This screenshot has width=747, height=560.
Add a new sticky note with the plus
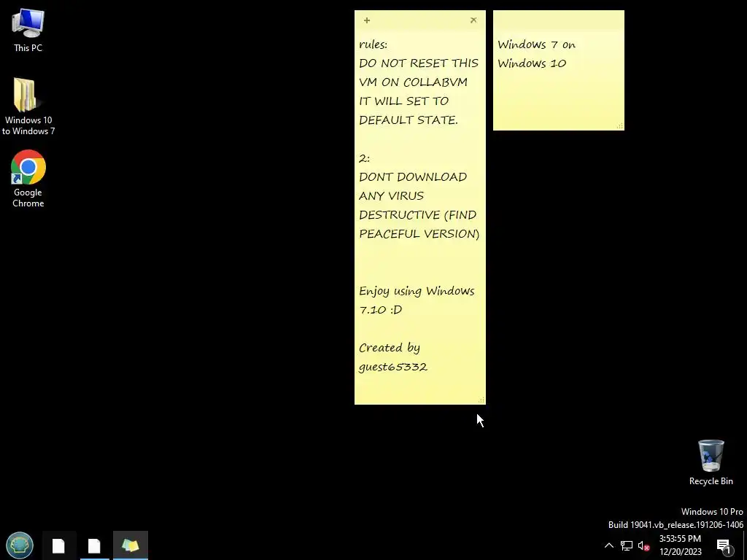(x=367, y=20)
